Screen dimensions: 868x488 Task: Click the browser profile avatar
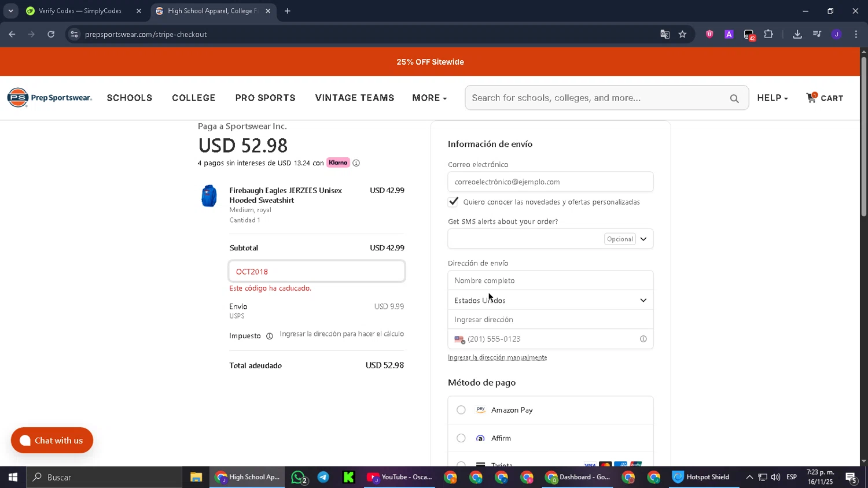[x=836, y=34]
